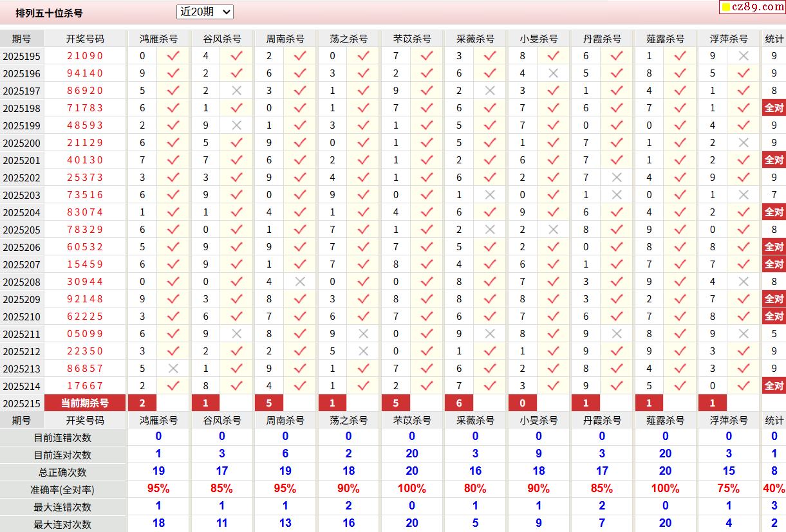Screen dimensions: 786x532
Task: Click the check mark for 芣苡杀号 in row 2025200
Action: pyautogui.click(x=426, y=143)
